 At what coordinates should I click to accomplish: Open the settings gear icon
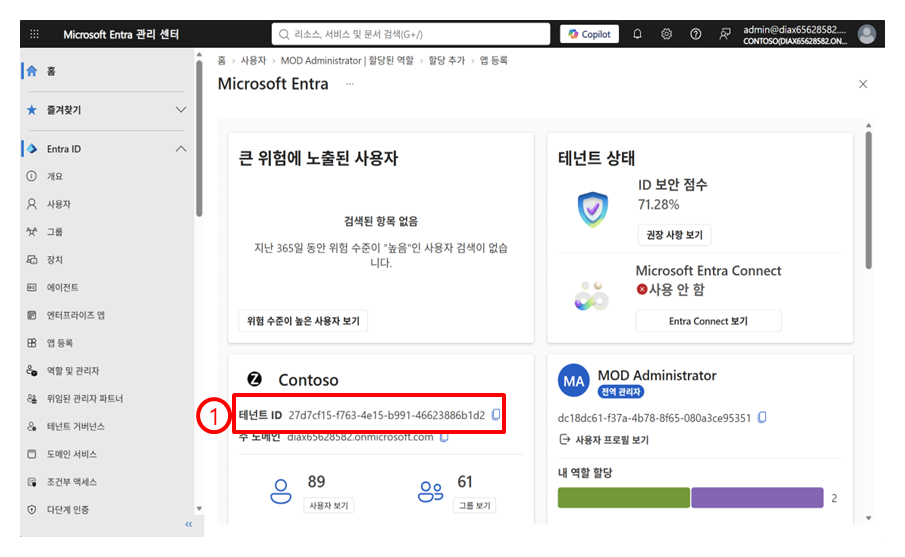click(667, 34)
